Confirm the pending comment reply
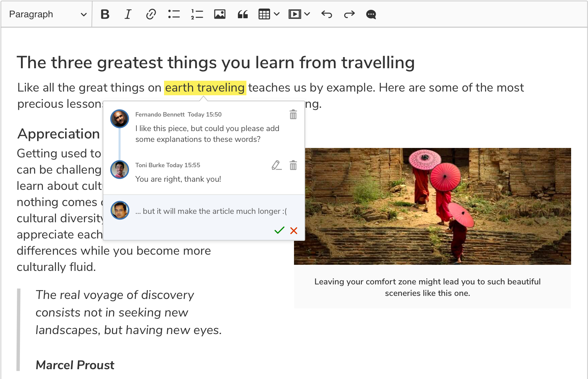Screen dimensions: 588x379 (279, 230)
